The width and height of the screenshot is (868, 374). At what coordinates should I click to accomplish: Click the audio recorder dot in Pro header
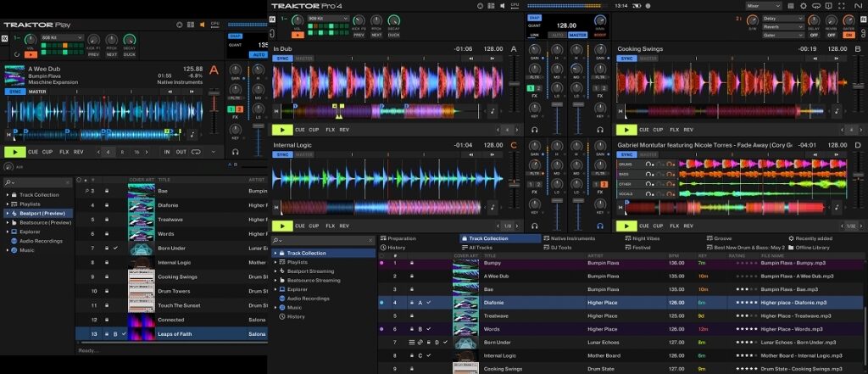pyautogui.click(x=648, y=6)
